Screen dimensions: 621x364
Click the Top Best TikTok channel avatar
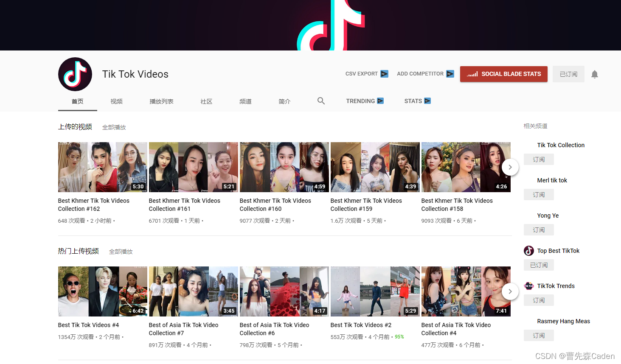(529, 251)
